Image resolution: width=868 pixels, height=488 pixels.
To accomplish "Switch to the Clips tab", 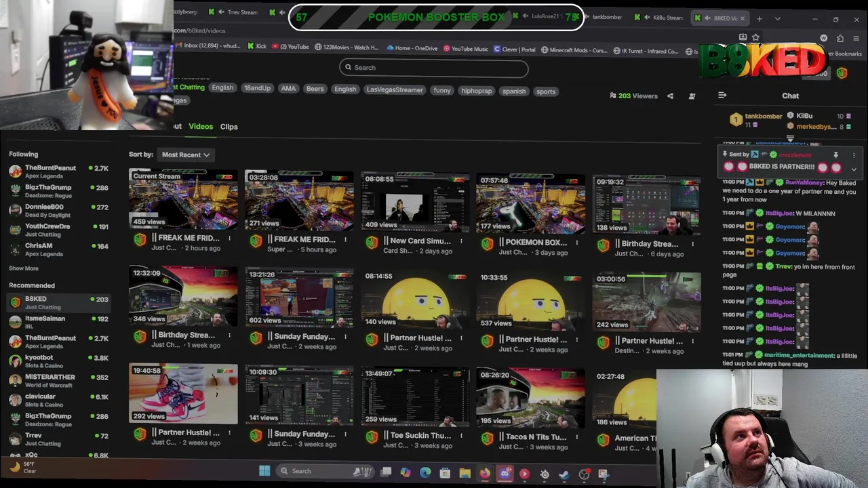I will point(229,127).
